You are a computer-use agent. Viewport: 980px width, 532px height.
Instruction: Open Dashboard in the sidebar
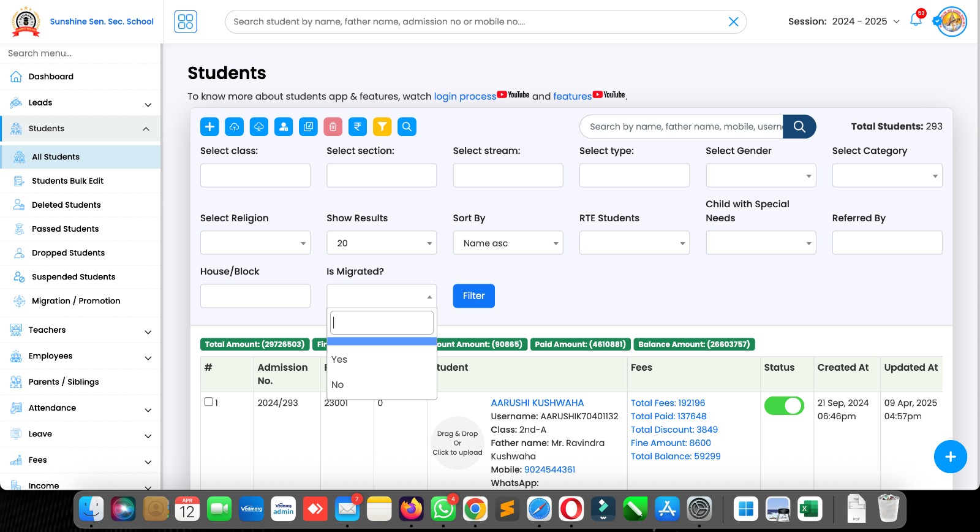80,77
